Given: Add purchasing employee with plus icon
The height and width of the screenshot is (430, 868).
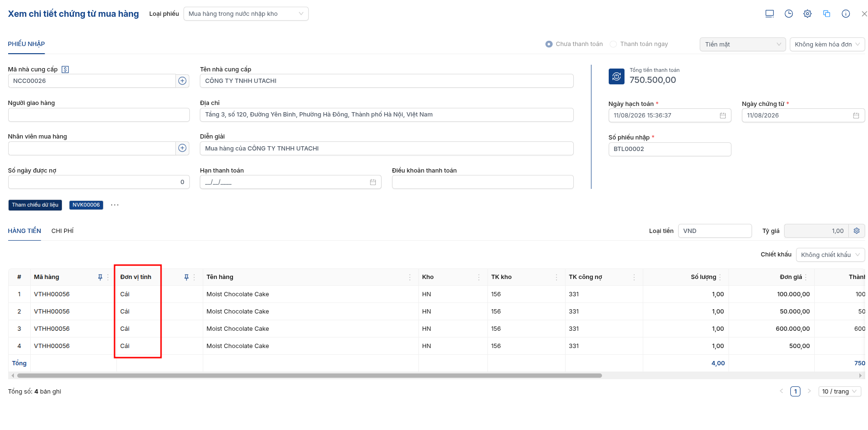Looking at the screenshot, I should click(182, 148).
